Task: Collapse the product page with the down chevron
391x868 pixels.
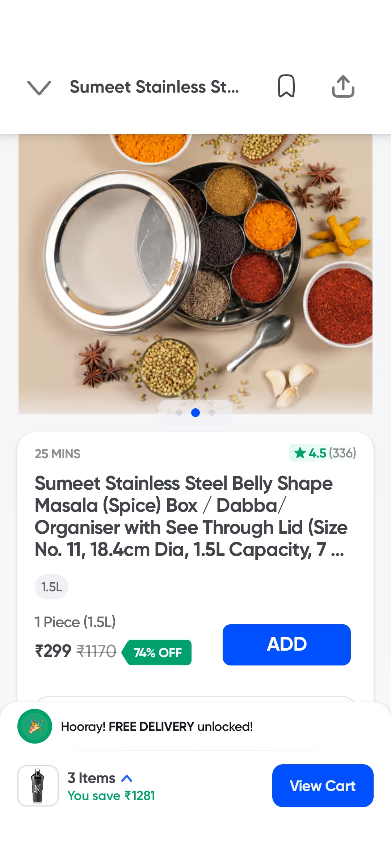Action: pos(39,88)
